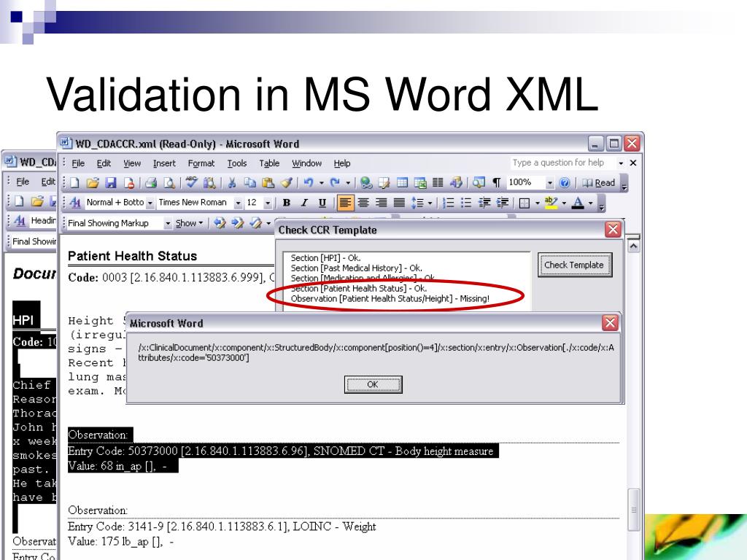Click the Permission restricted-document icon

(128, 183)
